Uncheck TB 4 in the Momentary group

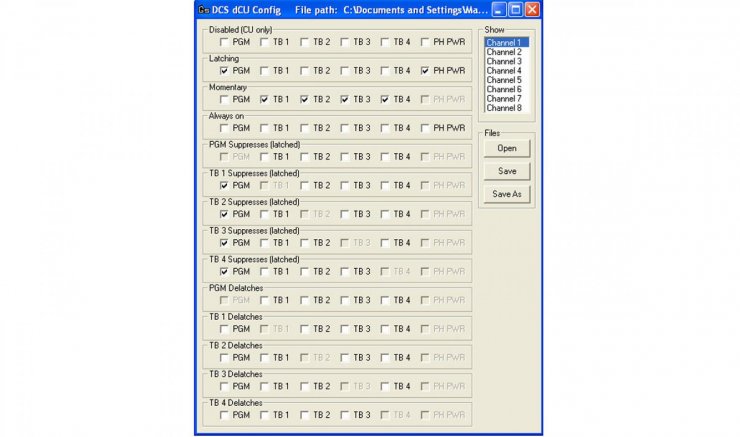click(x=385, y=99)
